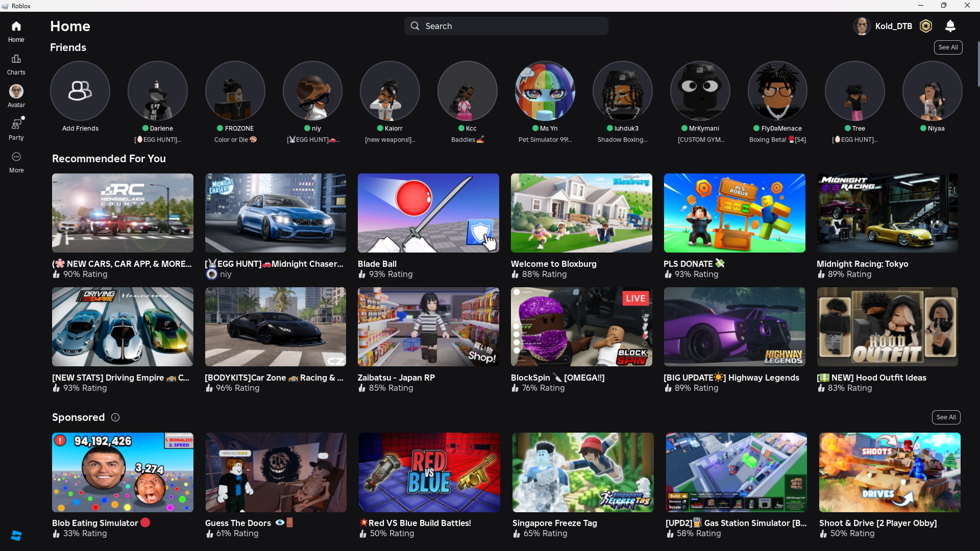Image resolution: width=980 pixels, height=551 pixels.
Task: Open the Welcome to Bloxburg thumbnail
Action: point(581,213)
